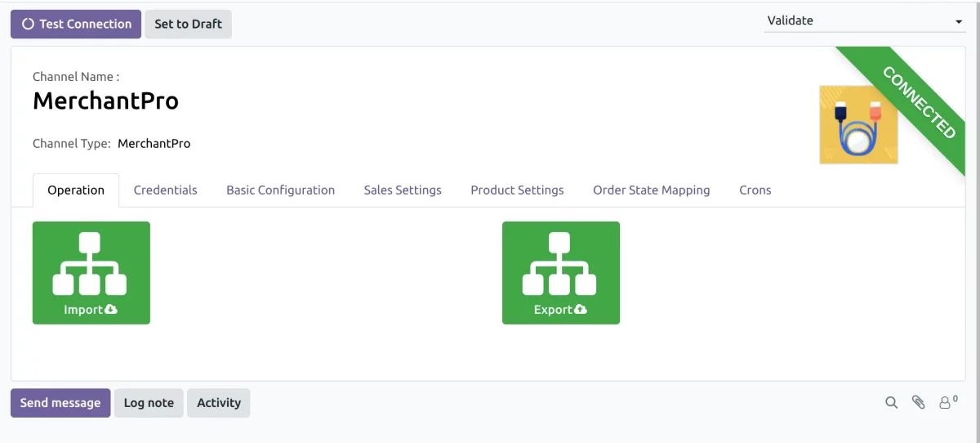Viewport: 980px width, 443px height.
Task: Switch to the Crons tab
Action: tap(755, 190)
